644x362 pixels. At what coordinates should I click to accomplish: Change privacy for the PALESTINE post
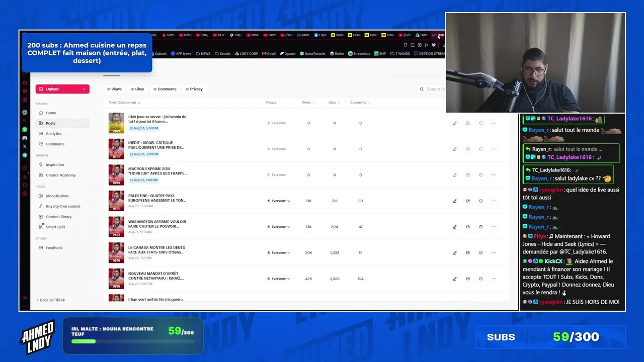[x=279, y=201]
